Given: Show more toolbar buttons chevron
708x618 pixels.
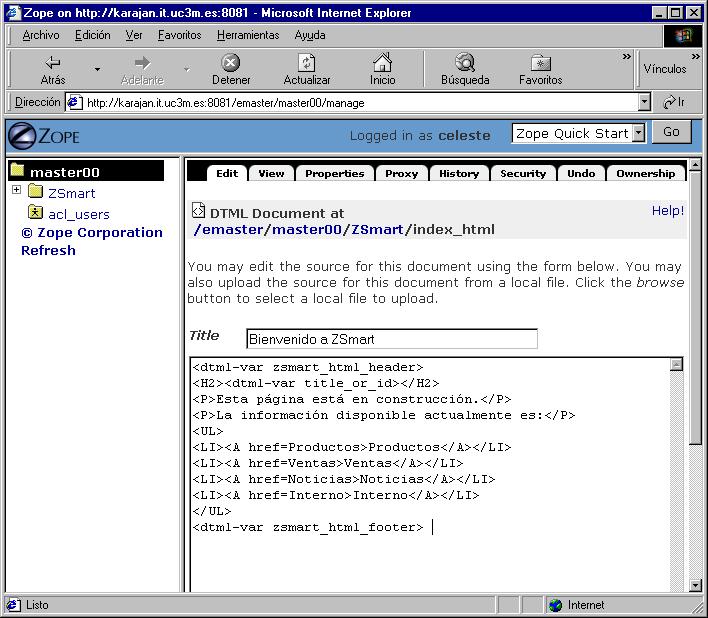Looking at the screenshot, I should pos(626,56).
